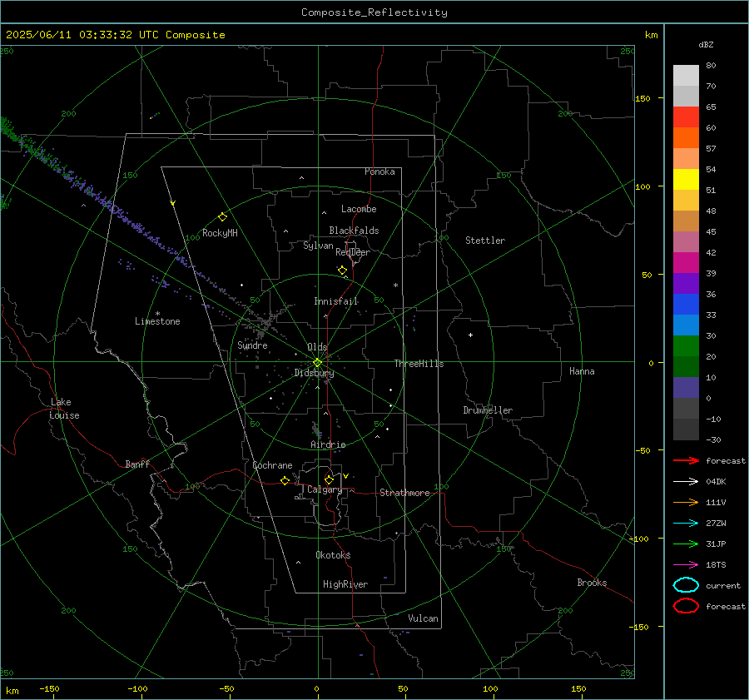Click the yellow radar marker at Olds
This screenshot has width=749, height=700.
pos(318,363)
